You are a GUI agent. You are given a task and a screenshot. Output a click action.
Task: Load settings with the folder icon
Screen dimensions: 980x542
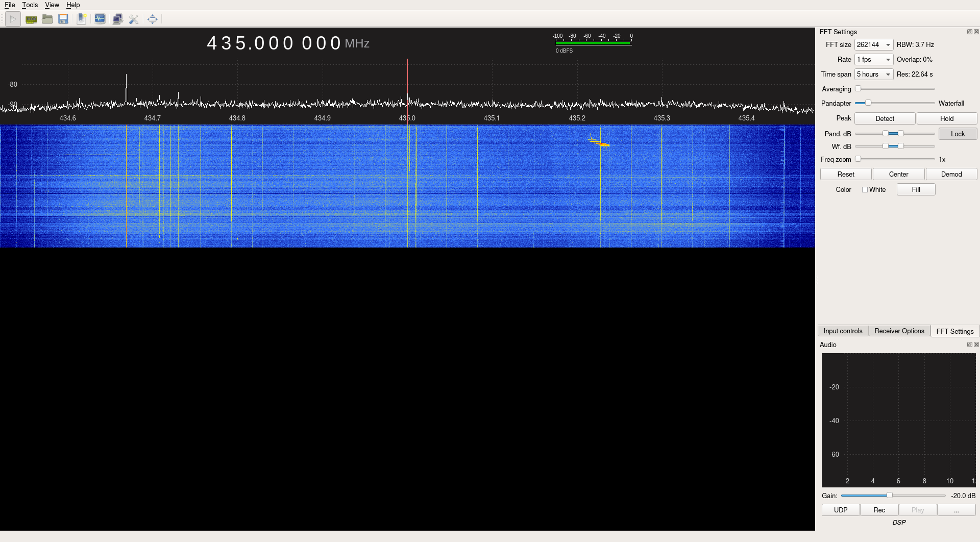(x=47, y=19)
